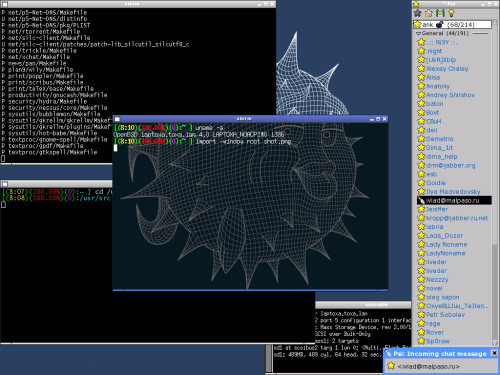The image size is (500, 375).
Task: Click the star icon next to dima_help
Action: click(x=421, y=156)
